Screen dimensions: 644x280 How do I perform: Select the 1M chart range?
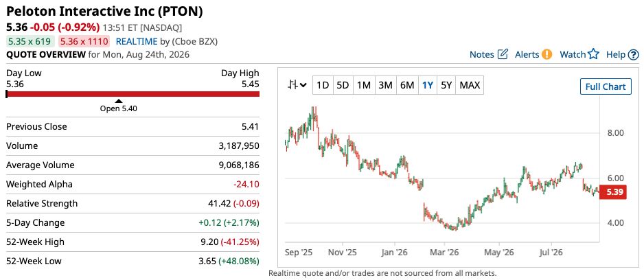364,85
